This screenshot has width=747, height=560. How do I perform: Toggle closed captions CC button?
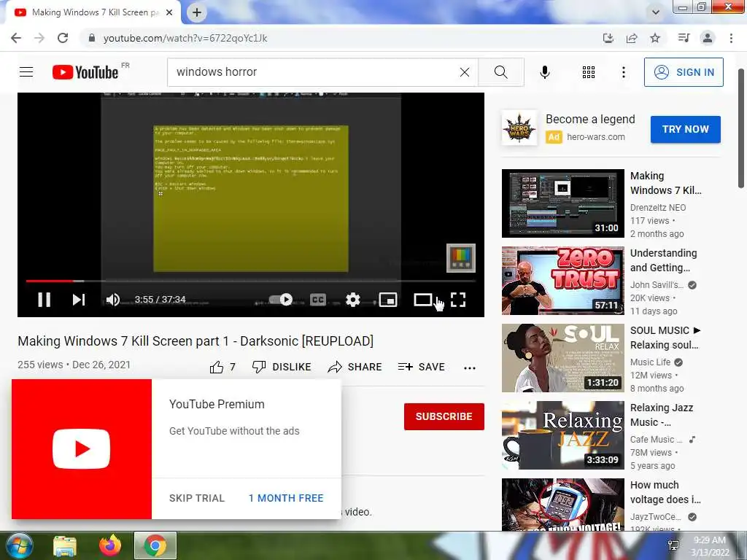pyautogui.click(x=318, y=300)
